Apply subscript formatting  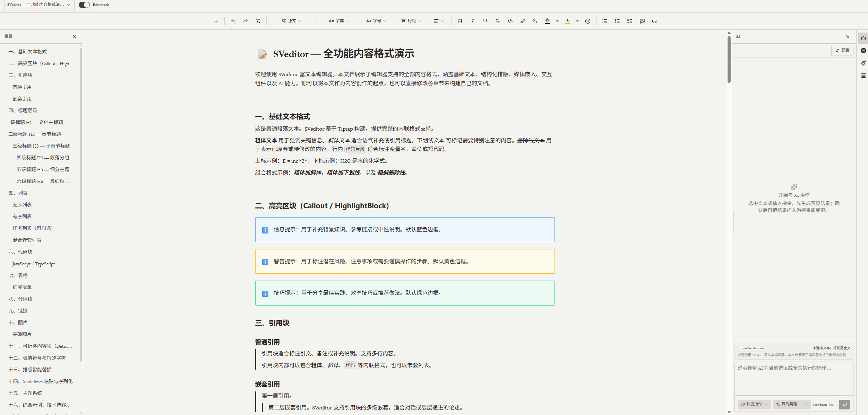coord(535,21)
